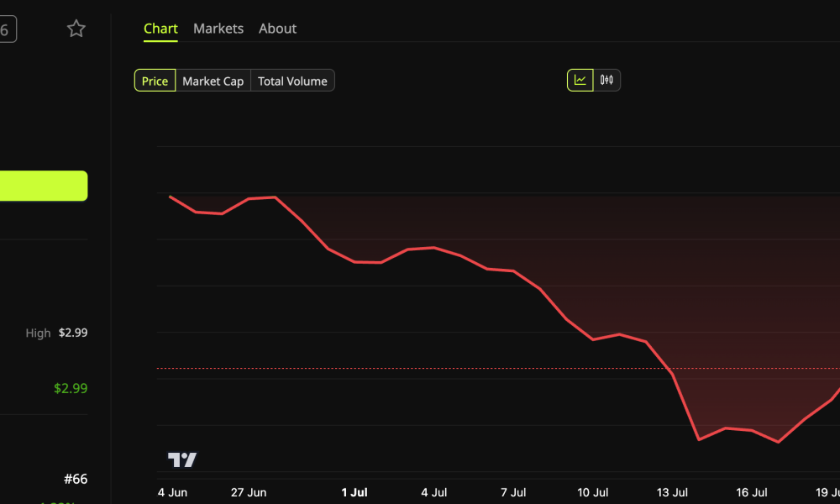Viewport: 840px width, 504px height.
Task: Click the bright green action button
Action: 44,186
